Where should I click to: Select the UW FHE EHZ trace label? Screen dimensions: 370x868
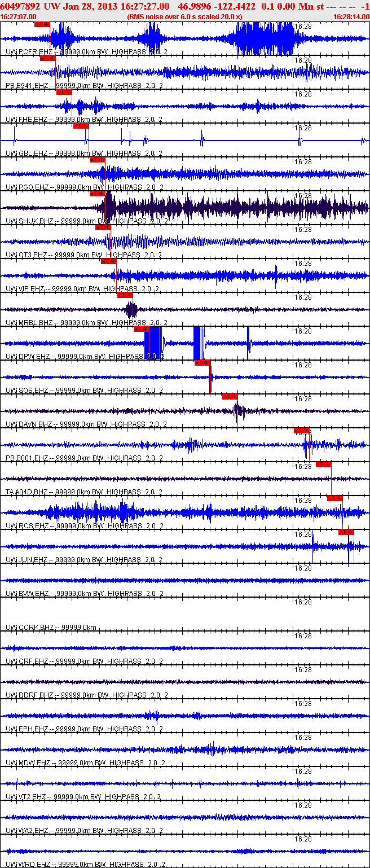click(x=84, y=120)
